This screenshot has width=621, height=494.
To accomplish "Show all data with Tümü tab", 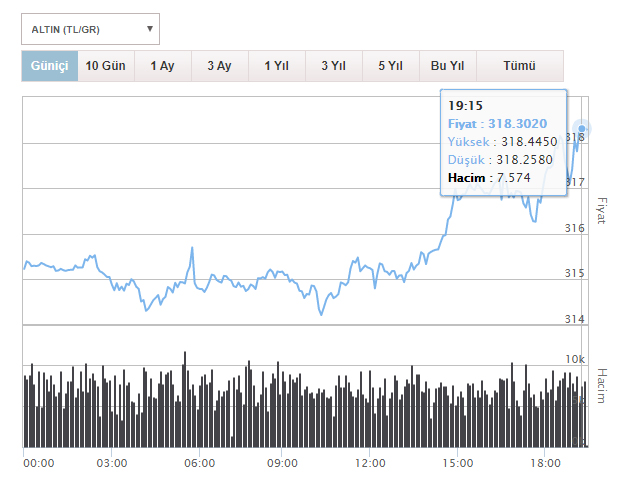I will point(520,66).
